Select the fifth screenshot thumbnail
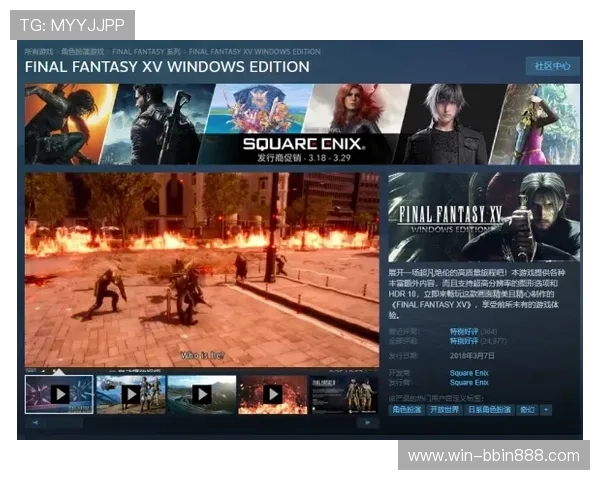 tap(343, 394)
